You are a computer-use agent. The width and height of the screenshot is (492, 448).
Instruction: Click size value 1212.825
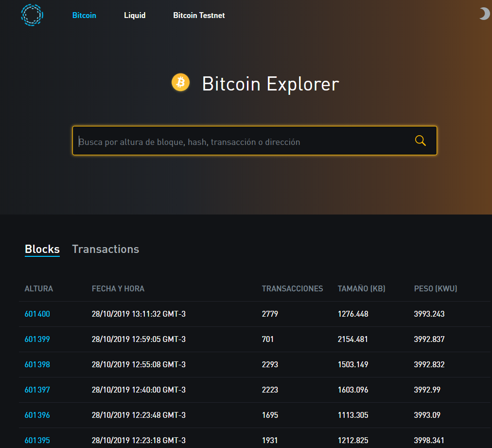tap(353, 441)
